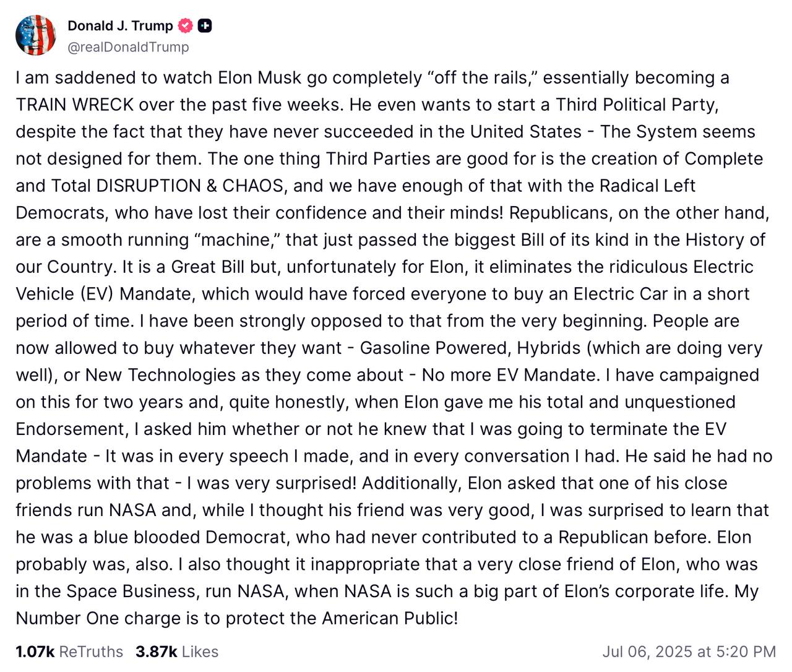This screenshot has width=792, height=672.
Task: Click the black plus badge beside the name
Action: (205, 26)
